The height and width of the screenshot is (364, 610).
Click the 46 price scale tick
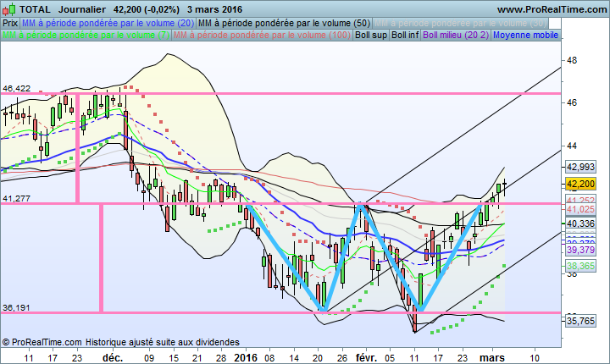[x=572, y=103]
